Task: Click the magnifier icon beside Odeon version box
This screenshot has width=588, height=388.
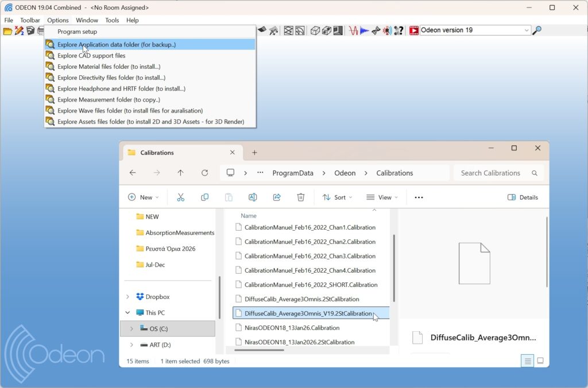Action: (537, 30)
